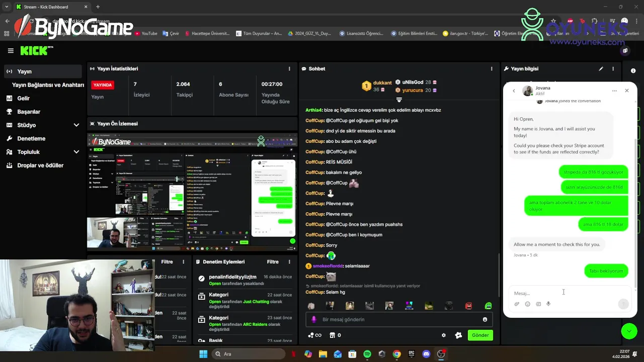This screenshot has height=362, width=644.
Task: Open the left activity panel options menu
Action: [183, 262]
